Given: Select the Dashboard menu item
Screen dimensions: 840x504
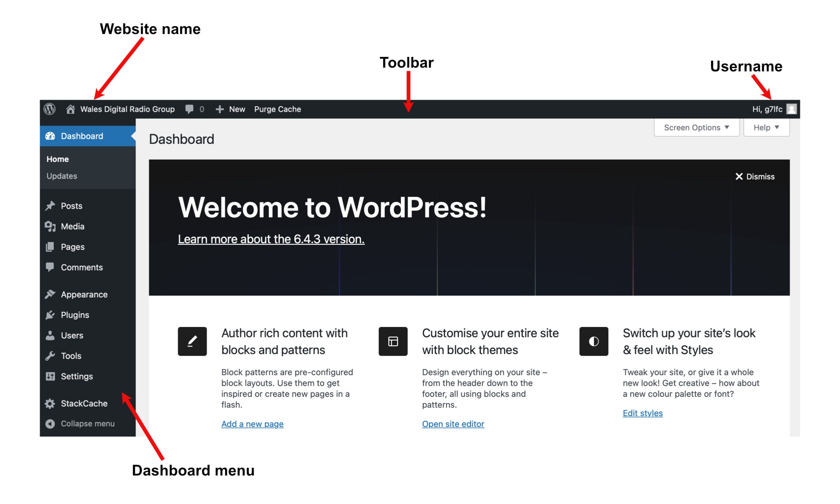Looking at the screenshot, I should [88, 136].
